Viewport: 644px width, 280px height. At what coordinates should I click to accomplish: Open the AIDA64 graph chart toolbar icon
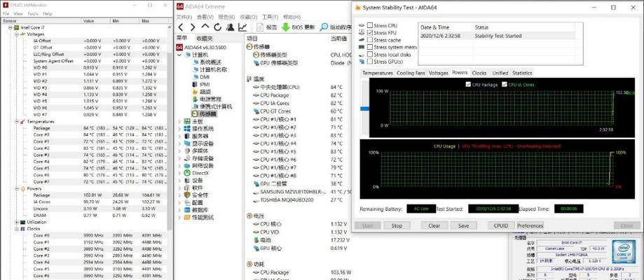[242, 27]
